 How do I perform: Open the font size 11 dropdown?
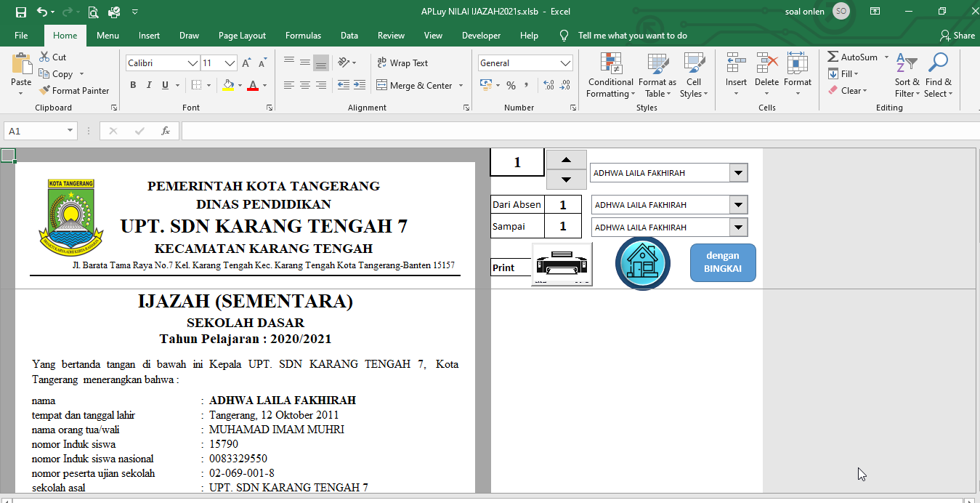(x=230, y=63)
